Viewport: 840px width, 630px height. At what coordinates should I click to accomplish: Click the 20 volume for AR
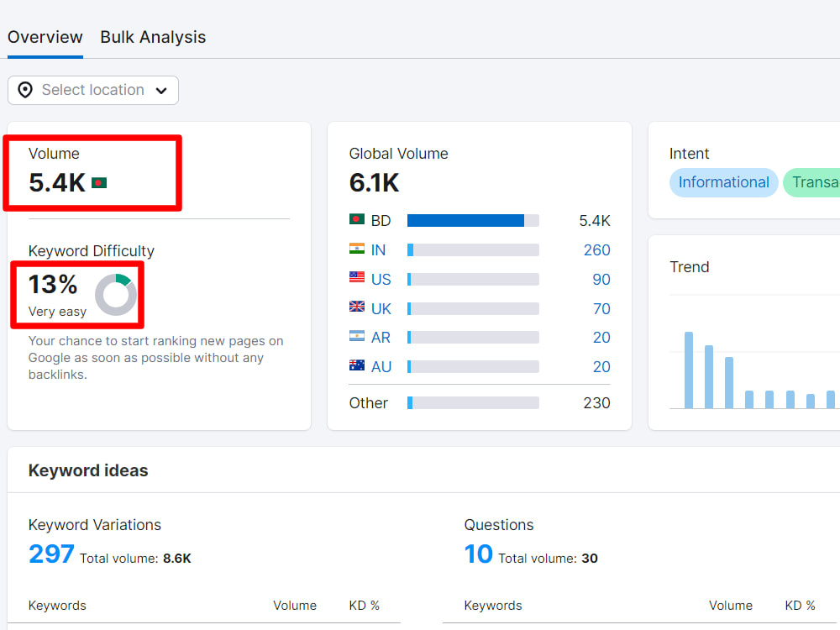601,338
